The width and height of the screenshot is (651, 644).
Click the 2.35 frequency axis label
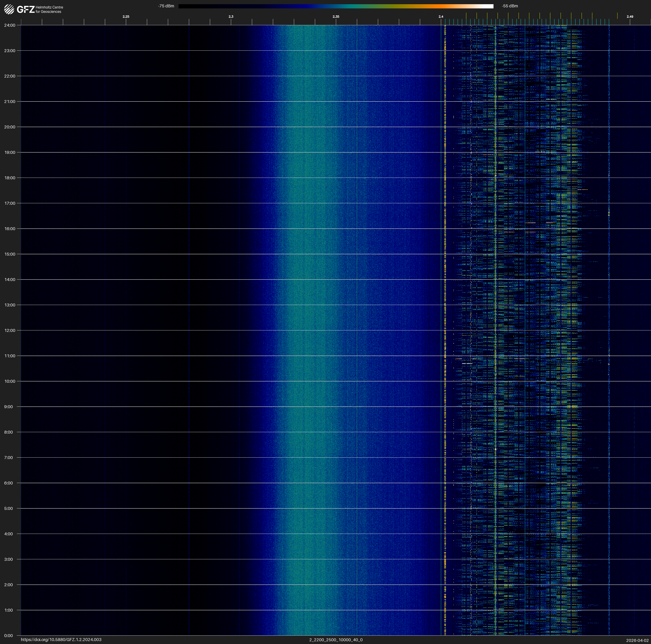tap(336, 17)
